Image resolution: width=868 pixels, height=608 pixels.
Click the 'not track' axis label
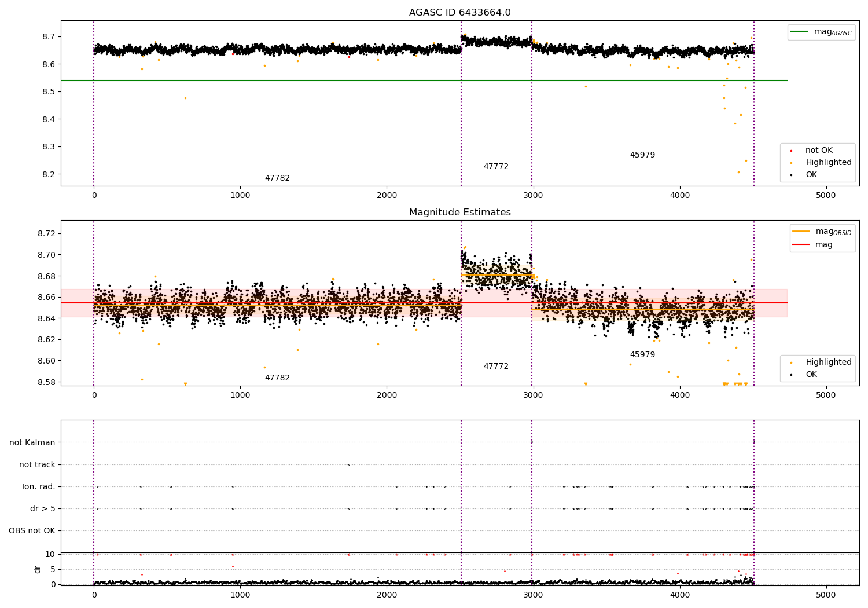click(x=37, y=465)
